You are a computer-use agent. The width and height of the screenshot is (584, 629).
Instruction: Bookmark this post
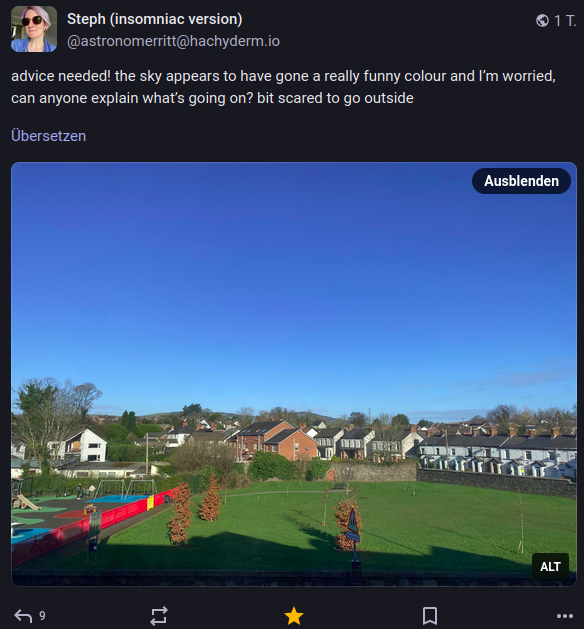[x=430, y=616]
